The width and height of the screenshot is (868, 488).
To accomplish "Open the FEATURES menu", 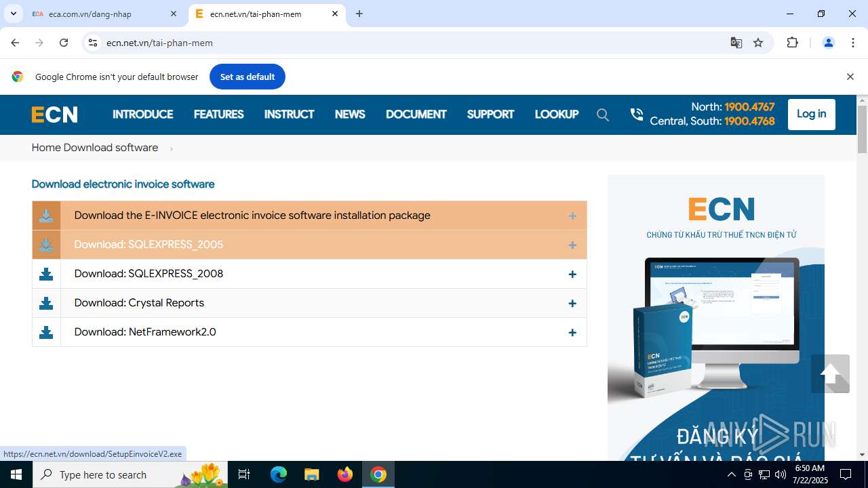I will 218,115.
